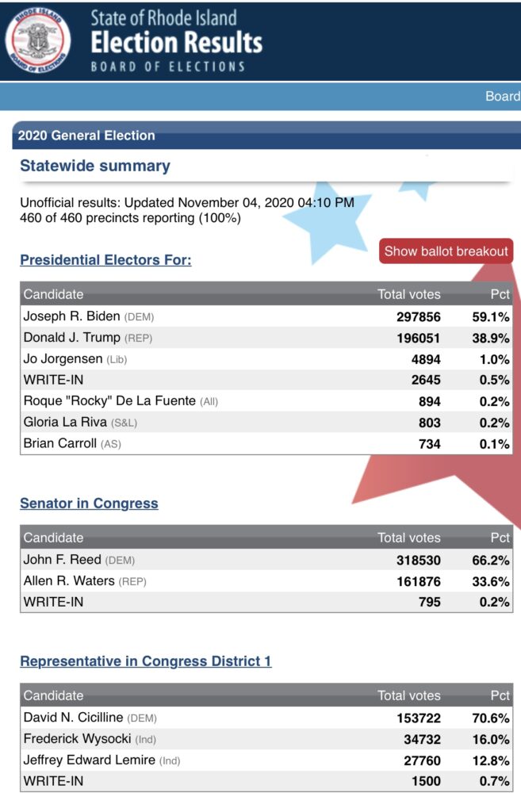This screenshot has width=521, height=812.
Task: Click the Election Results header title
Action: (177, 43)
